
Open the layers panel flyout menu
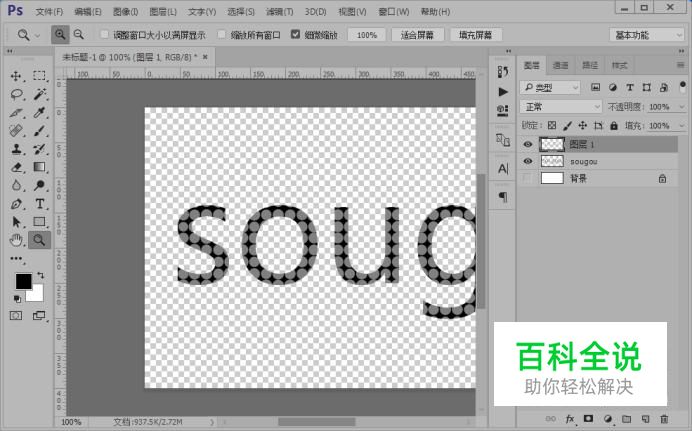(x=680, y=65)
